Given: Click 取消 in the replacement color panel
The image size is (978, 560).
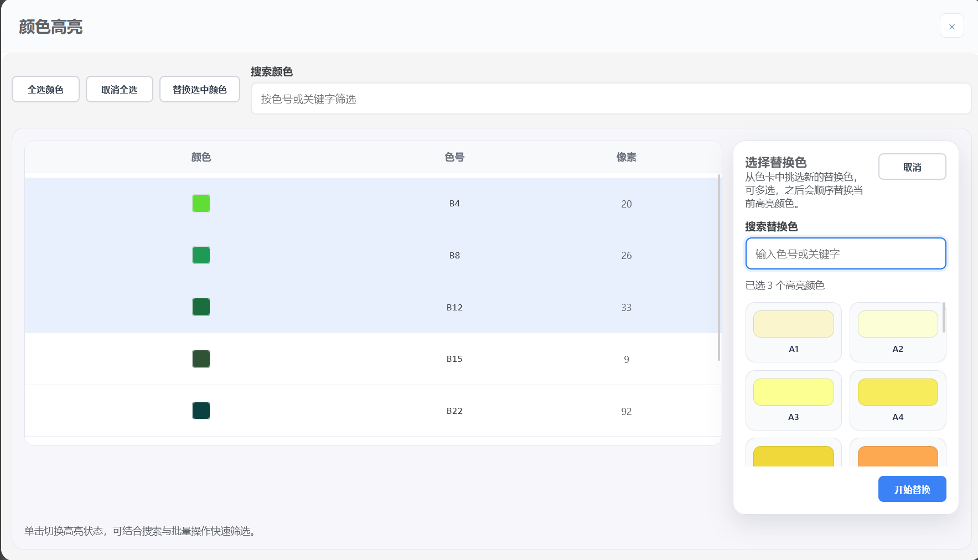Looking at the screenshot, I should (x=912, y=167).
